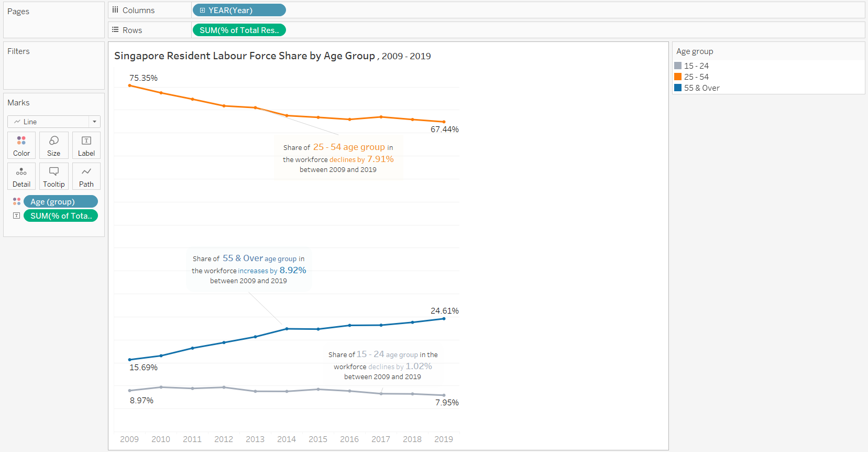
Task: Open the Tooltip editor from the Marks card
Action: click(x=53, y=176)
